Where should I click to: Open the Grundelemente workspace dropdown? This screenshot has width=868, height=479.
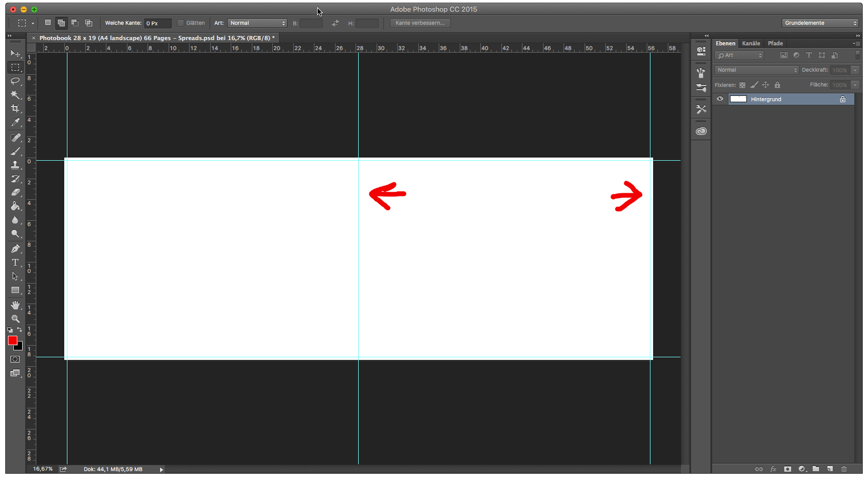point(820,23)
